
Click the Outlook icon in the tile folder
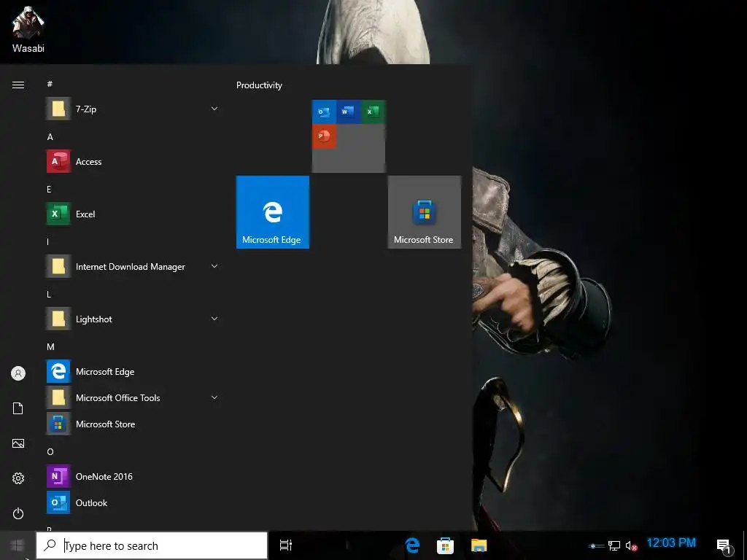coord(324,112)
